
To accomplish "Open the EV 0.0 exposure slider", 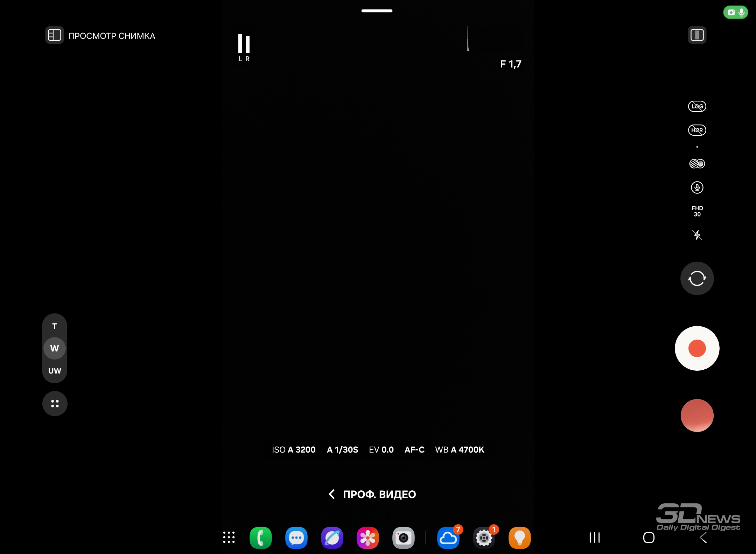I will pos(381,450).
